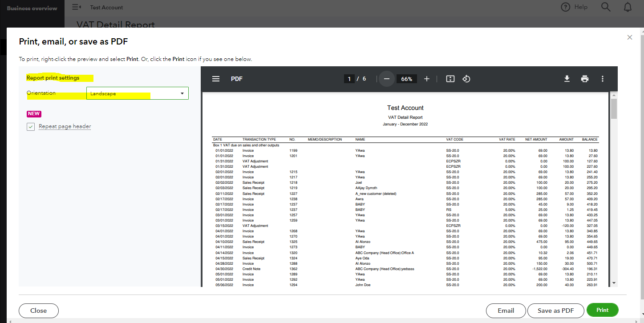Click the printer icon in PDF toolbar
Image resolution: width=644 pixels, height=323 pixels.
(x=585, y=79)
